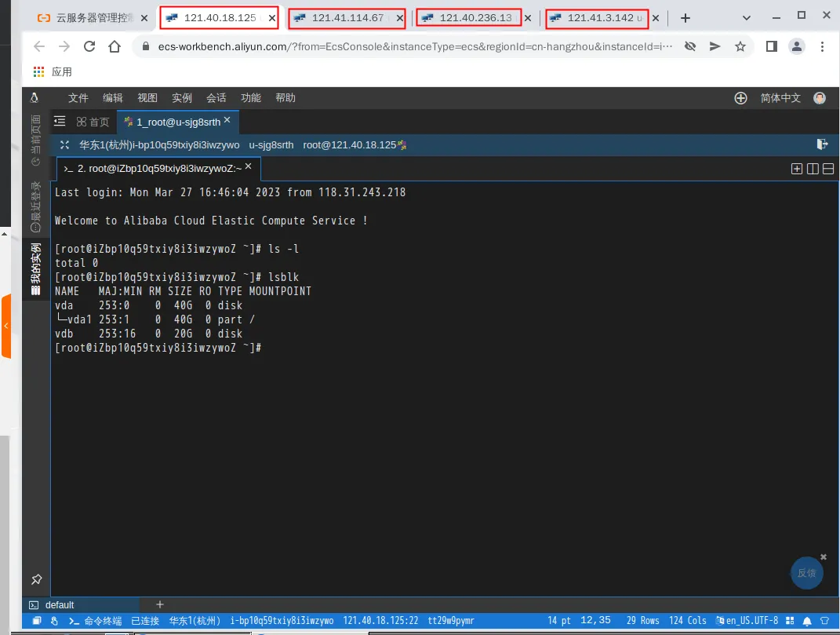Go to the browser home page
This screenshot has width=840, height=635.
(114, 46)
